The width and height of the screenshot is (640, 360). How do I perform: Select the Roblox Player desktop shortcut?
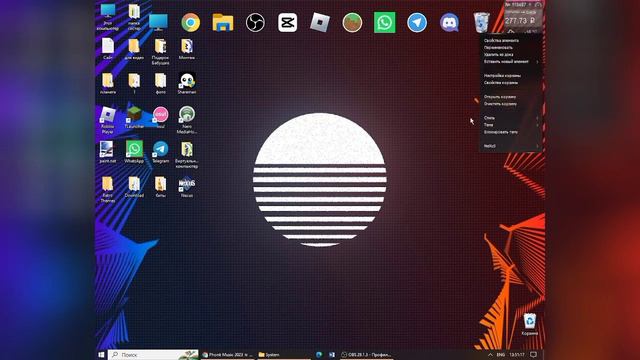click(x=108, y=120)
